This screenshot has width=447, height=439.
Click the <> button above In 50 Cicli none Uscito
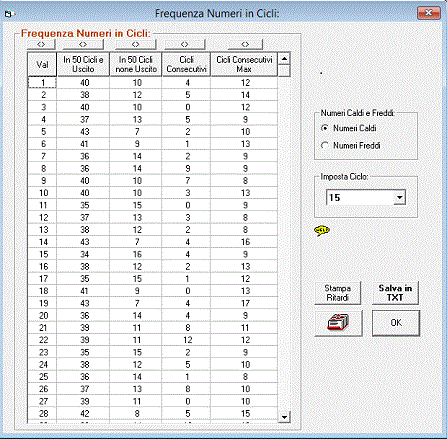click(135, 44)
